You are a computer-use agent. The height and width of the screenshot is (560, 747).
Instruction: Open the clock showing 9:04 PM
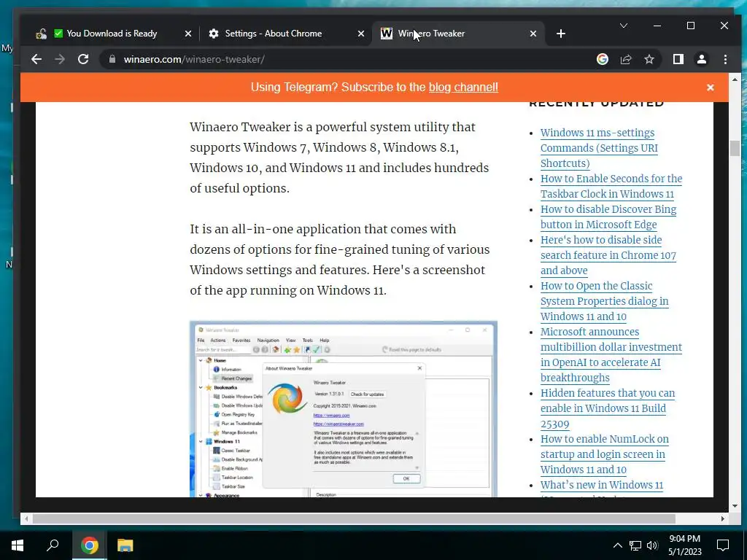tap(684, 545)
